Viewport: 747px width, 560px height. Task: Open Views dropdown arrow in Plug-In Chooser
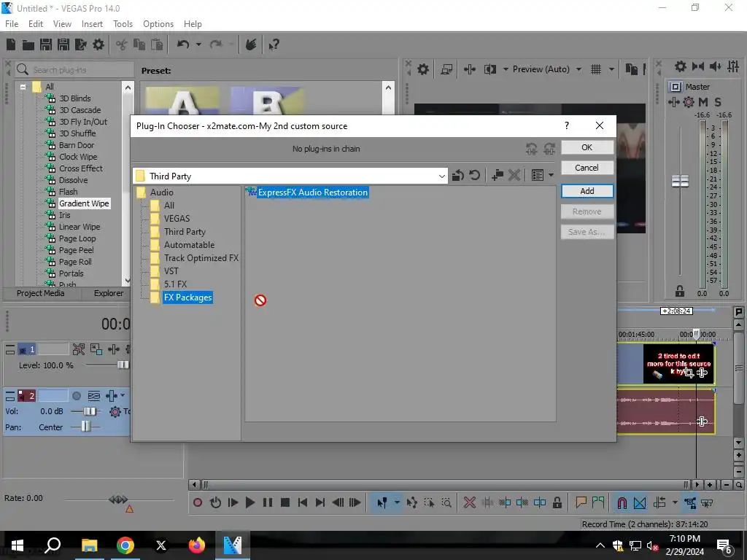point(551,175)
